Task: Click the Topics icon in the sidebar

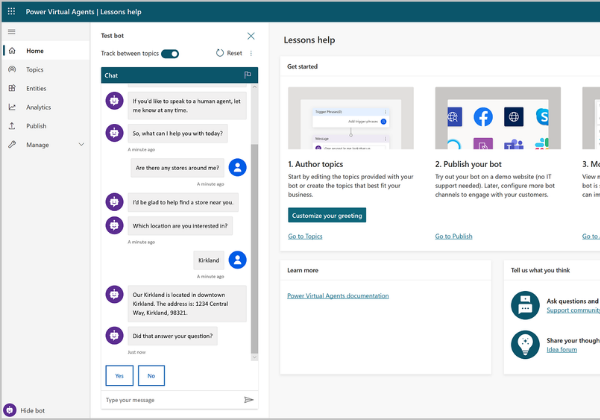Action: point(12,69)
